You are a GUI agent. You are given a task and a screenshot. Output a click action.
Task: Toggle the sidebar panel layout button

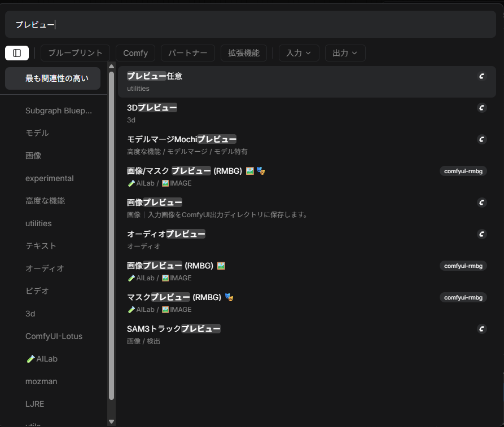[x=17, y=53]
